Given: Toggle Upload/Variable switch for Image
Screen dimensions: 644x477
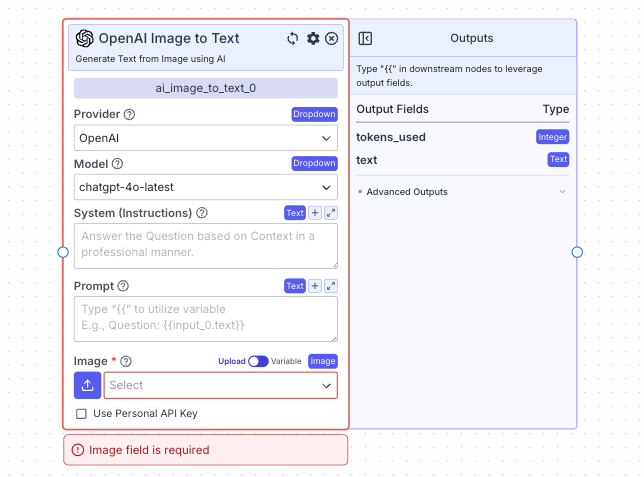Looking at the screenshot, I should [x=258, y=361].
